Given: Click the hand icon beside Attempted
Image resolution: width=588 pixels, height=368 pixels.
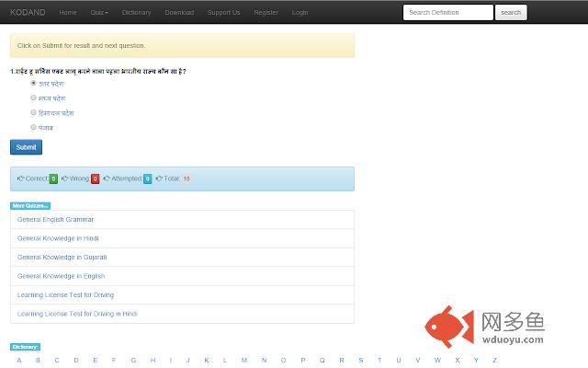Looking at the screenshot, I should pyautogui.click(x=107, y=178).
